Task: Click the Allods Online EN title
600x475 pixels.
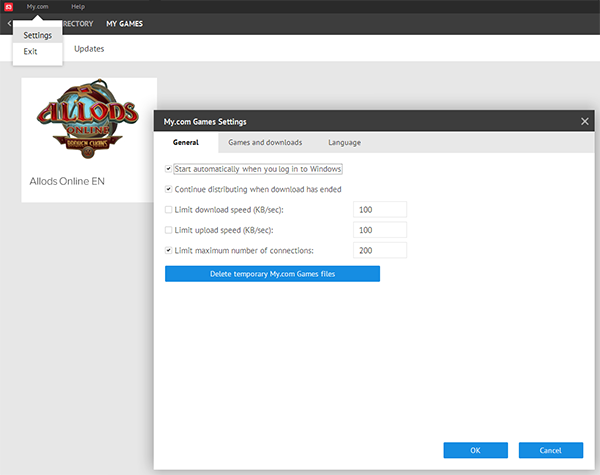Action: (x=67, y=181)
